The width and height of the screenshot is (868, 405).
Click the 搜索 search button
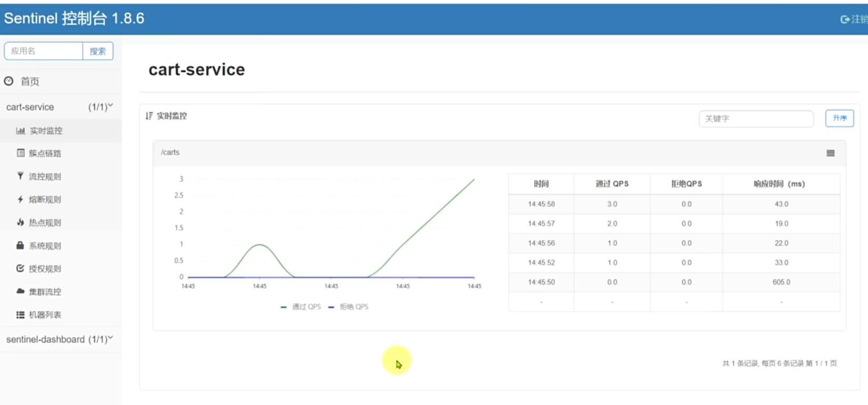pyautogui.click(x=98, y=51)
